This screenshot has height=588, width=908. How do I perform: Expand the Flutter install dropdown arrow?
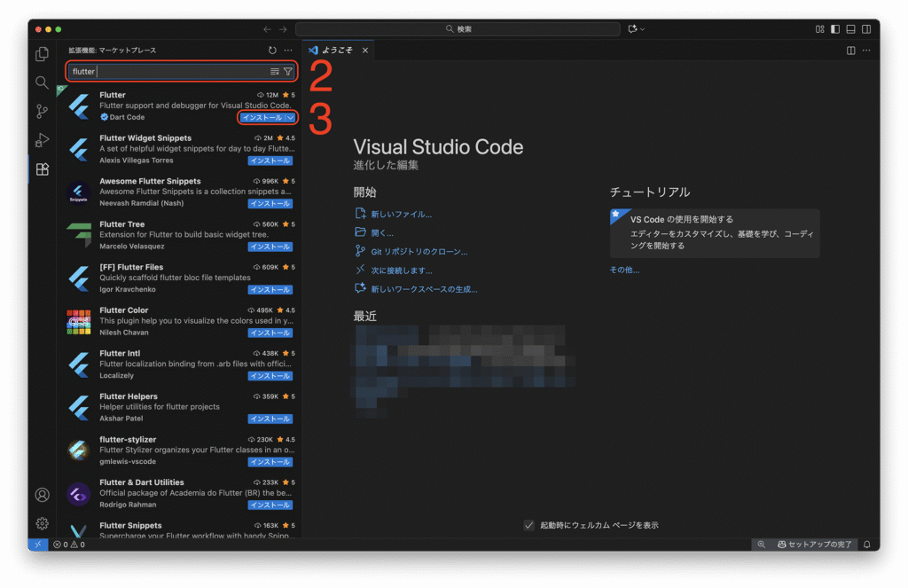pos(290,118)
